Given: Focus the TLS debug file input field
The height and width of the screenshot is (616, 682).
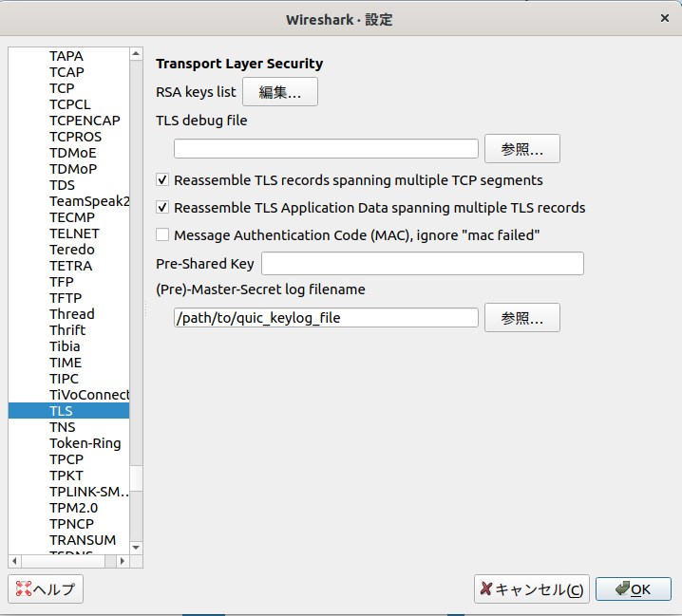Looking at the screenshot, I should tap(326, 149).
